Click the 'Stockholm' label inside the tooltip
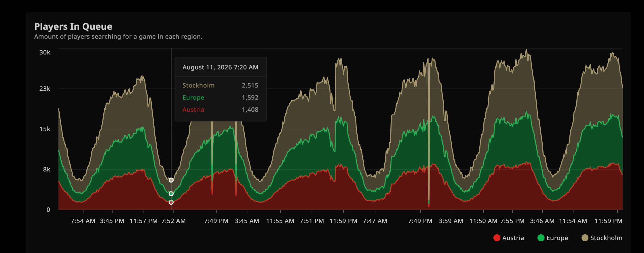This screenshot has height=253, width=644. pos(198,85)
